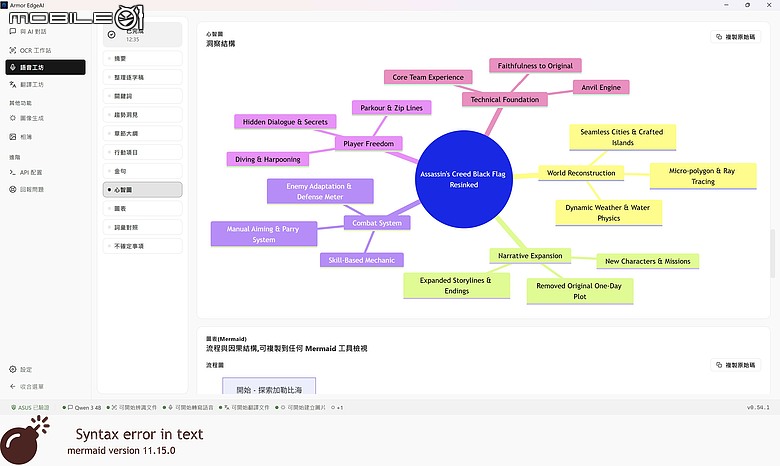Select the 行動項目 action items option
780x466 pixels.
[142, 152]
